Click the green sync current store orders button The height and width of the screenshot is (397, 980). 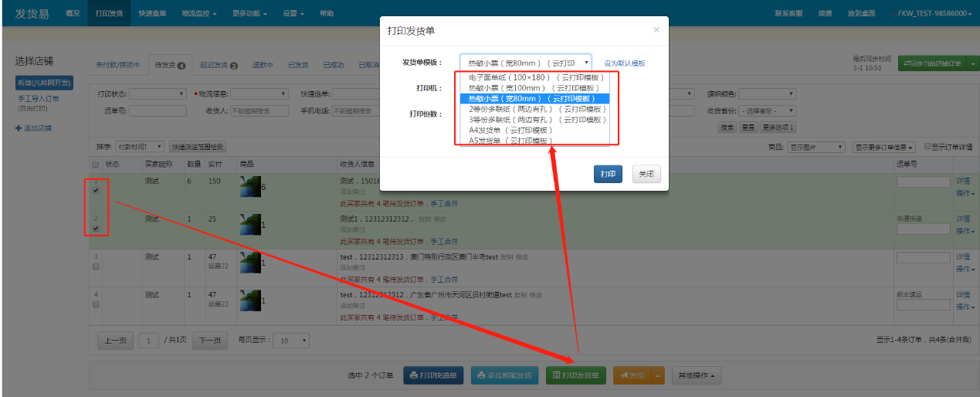931,63
